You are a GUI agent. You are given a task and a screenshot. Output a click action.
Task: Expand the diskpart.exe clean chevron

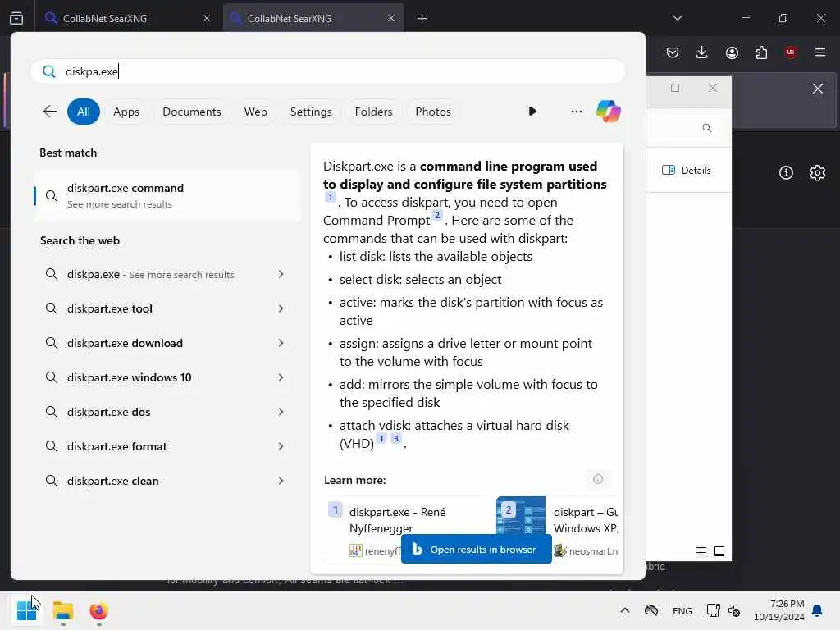pos(281,481)
